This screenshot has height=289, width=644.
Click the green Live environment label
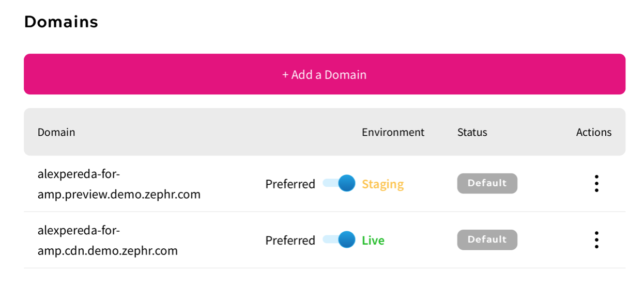point(373,240)
